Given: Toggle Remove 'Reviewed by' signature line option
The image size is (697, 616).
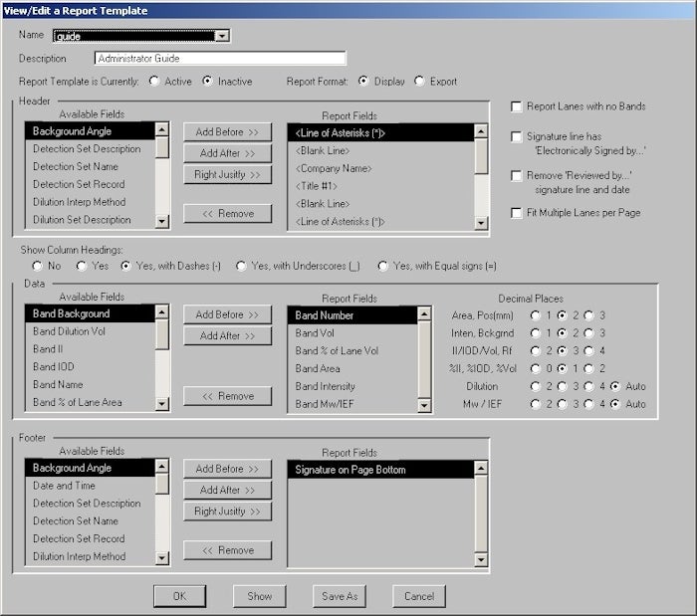Looking at the screenshot, I should pos(516,175).
